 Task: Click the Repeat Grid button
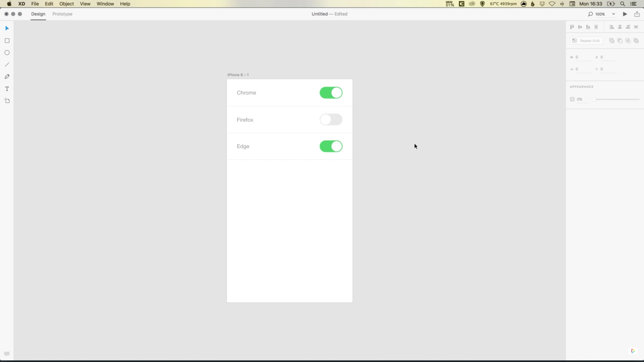pyautogui.click(x=587, y=41)
